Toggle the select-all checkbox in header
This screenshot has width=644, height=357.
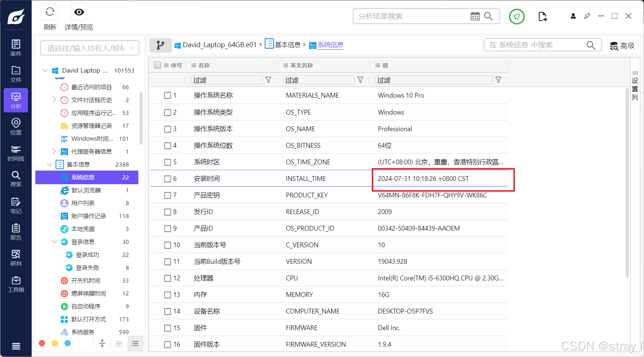pos(158,65)
